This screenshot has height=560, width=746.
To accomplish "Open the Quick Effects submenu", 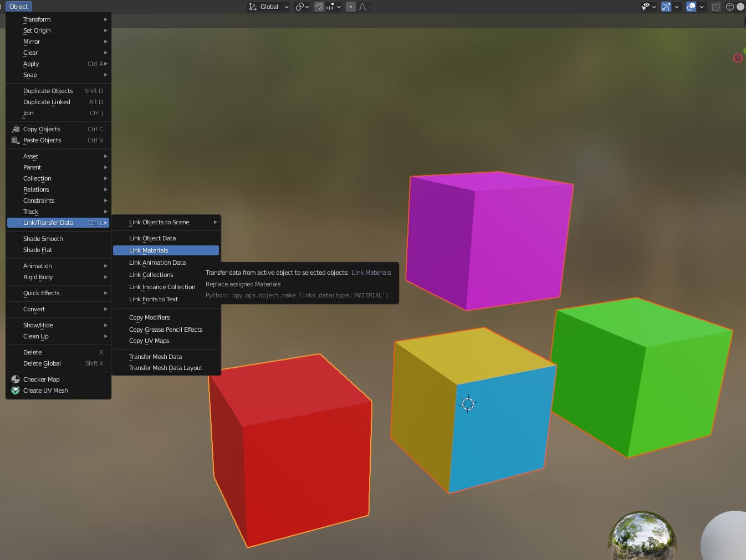I will [x=58, y=293].
